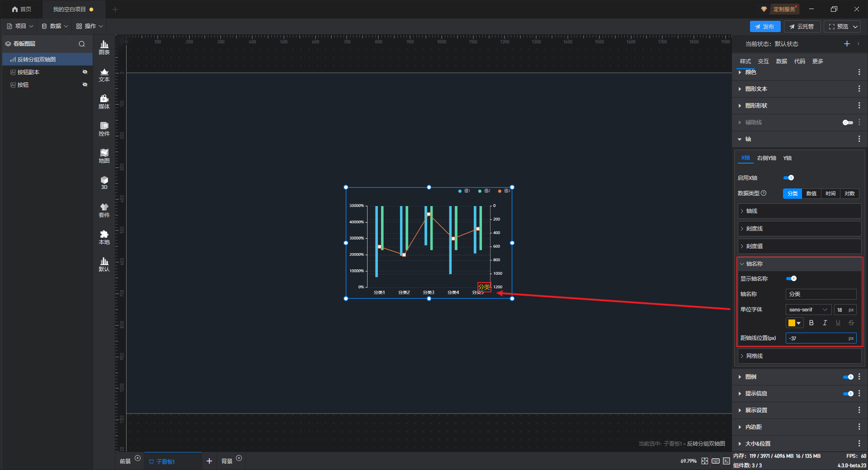Image resolution: width=868 pixels, height=470 pixels.
Task: Click the 距轴线位置 input field
Action: [821, 338]
